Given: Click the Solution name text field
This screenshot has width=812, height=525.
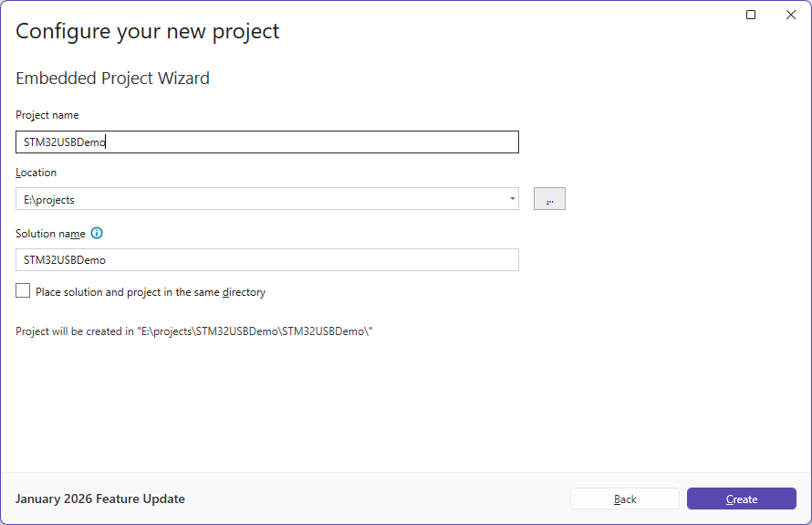Looking at the screenshot, I should tap(266, 260).
